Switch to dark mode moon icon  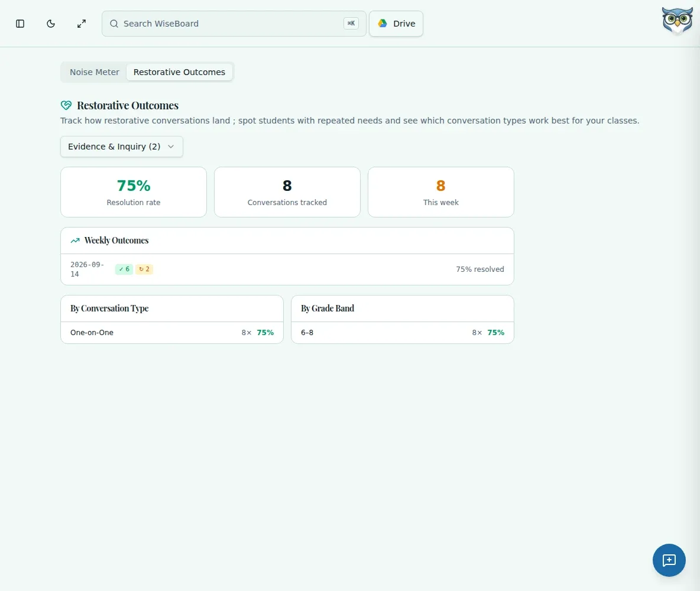point(51,24)
